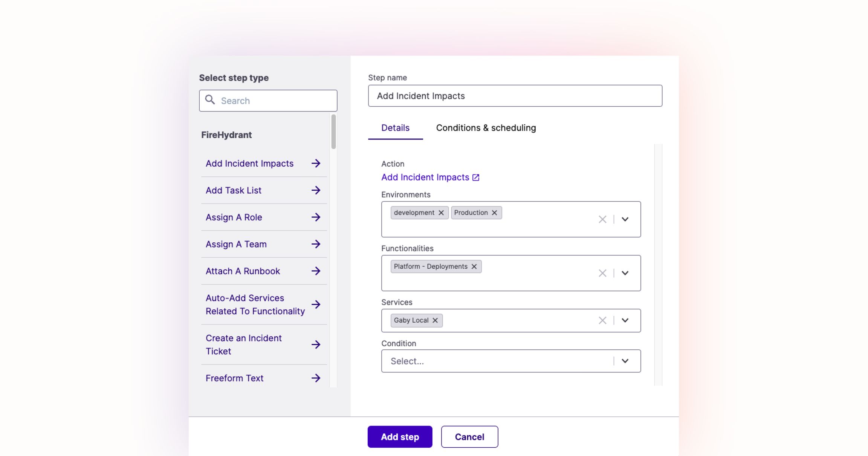The width and height of the screenshot is (868, 456).
Task: Remove the Platform - Deployments tag
Action: coord(474,266)
